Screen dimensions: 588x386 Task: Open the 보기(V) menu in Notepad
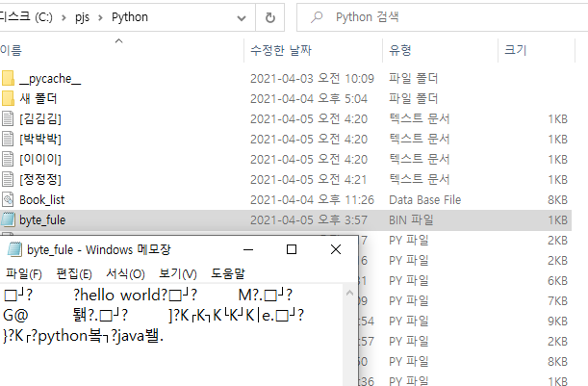[178, 273]
